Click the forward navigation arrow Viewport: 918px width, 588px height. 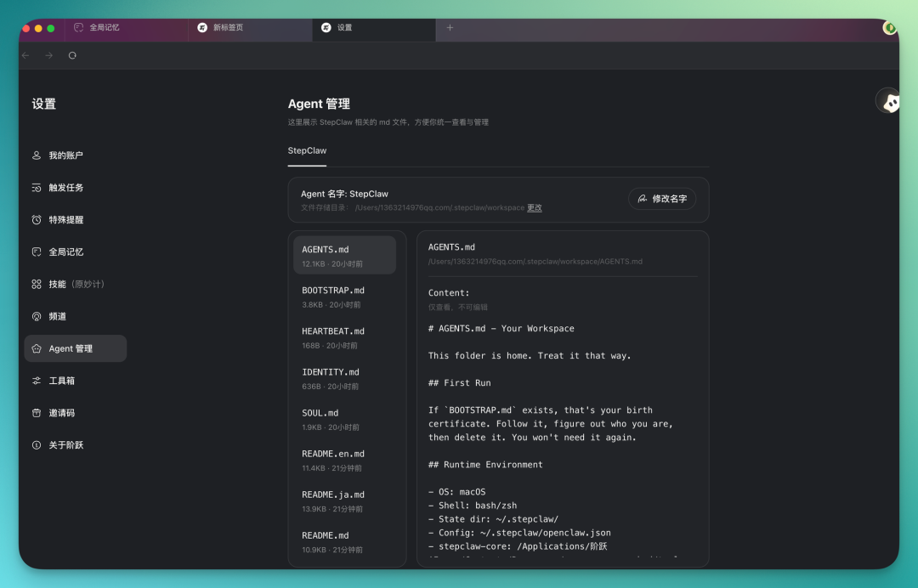[49, 55]
